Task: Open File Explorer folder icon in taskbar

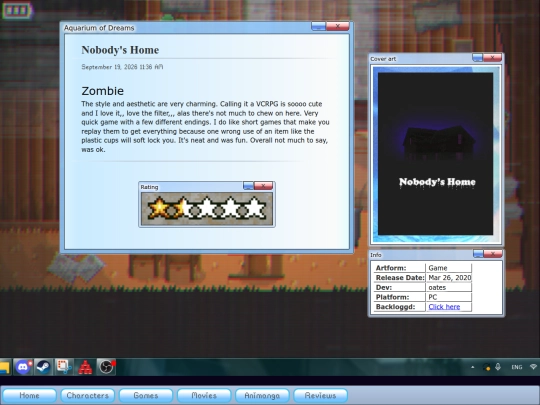Action: click(4, 367)
